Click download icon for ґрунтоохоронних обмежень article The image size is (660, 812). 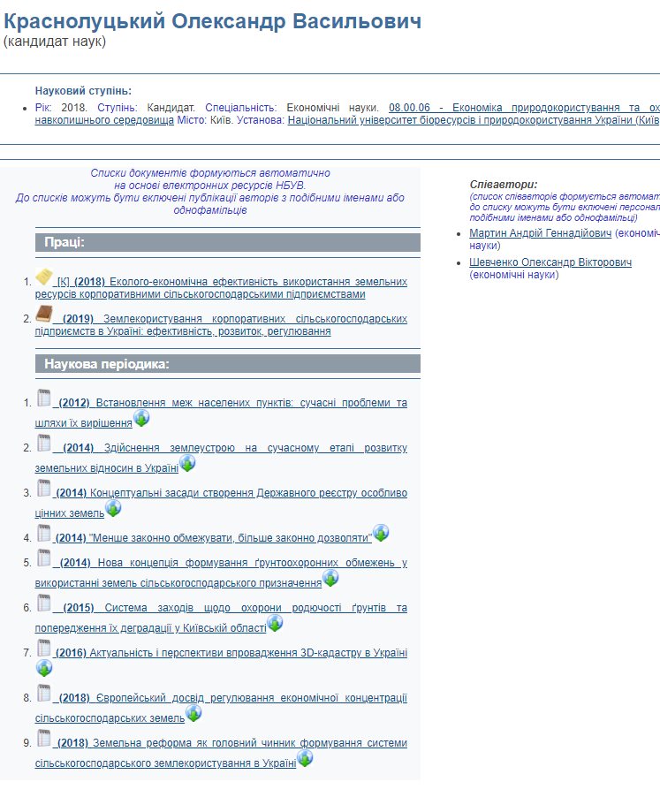[x=330, y=578]
